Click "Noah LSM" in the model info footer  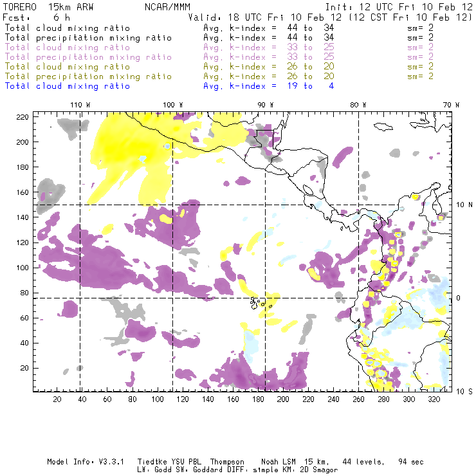click(x=278, y=462)
